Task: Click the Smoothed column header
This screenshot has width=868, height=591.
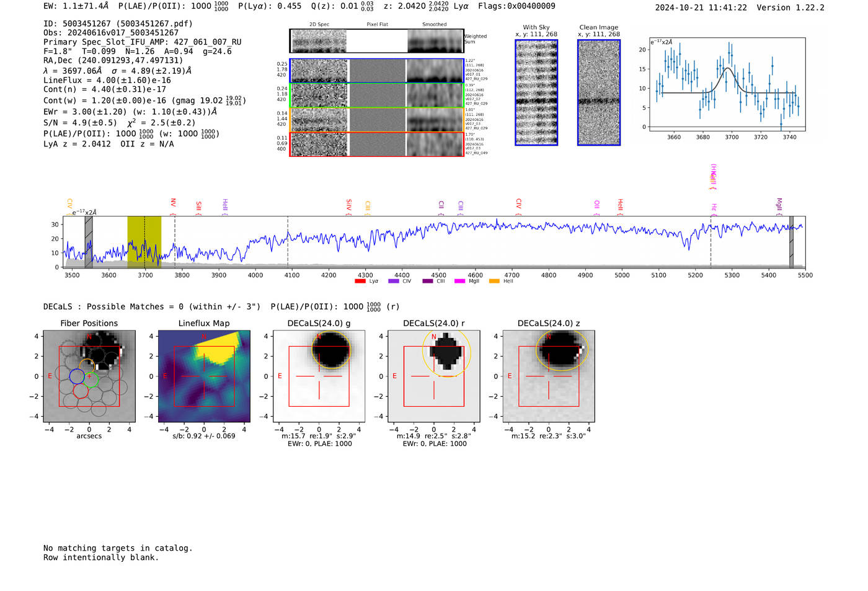Action: click(x=435, y=25)
